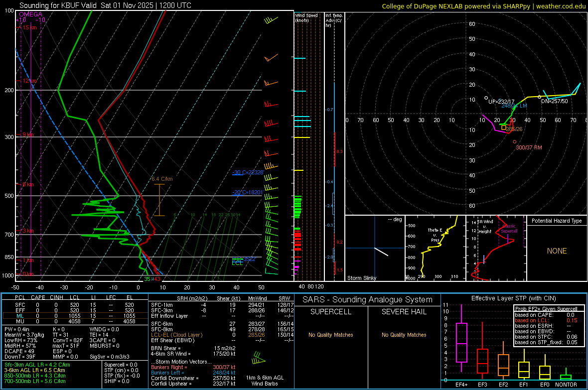Select the highlighted ML parcel row
Screen dimensions: 588x390
75,316
